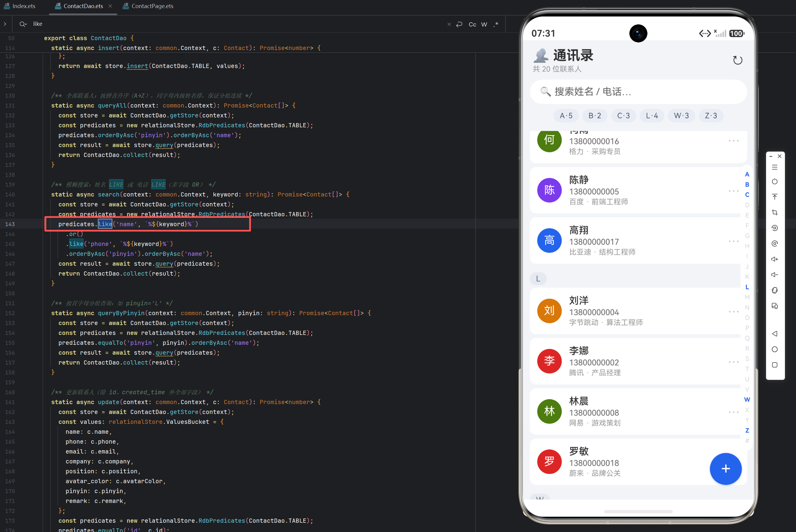Open the more options for 林晨
The image size is (796, 532).
[734, 412]
